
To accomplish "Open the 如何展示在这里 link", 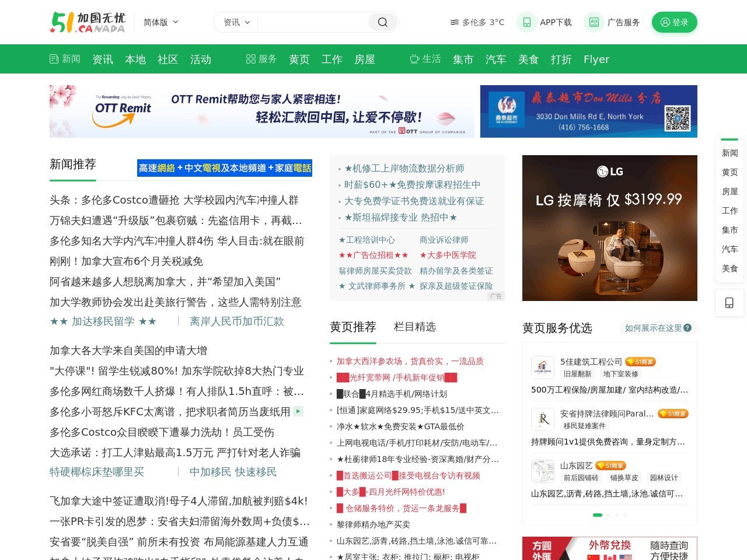I will pos(653,328).
